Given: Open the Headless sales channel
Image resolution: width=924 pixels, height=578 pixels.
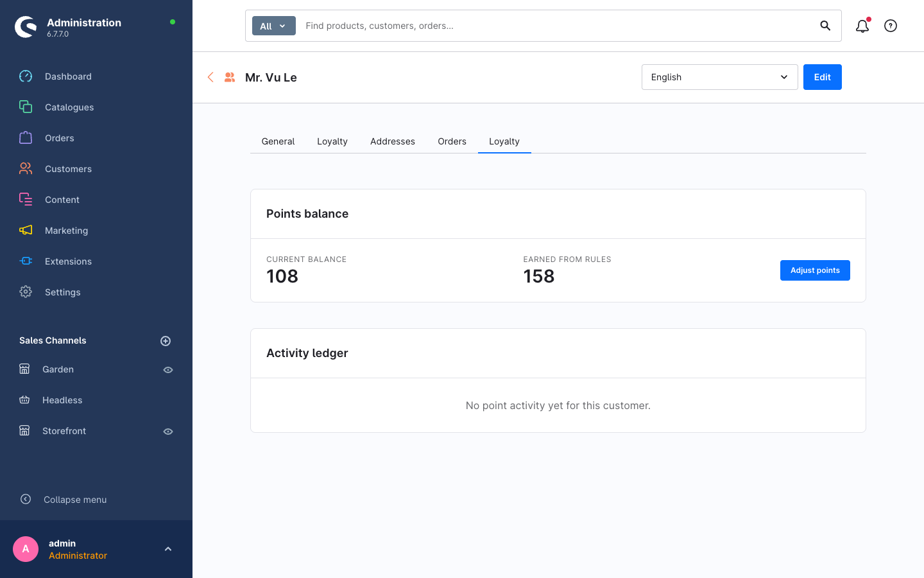Looking at the screenshot, I should pyautogui.click(x=62, y=400).
